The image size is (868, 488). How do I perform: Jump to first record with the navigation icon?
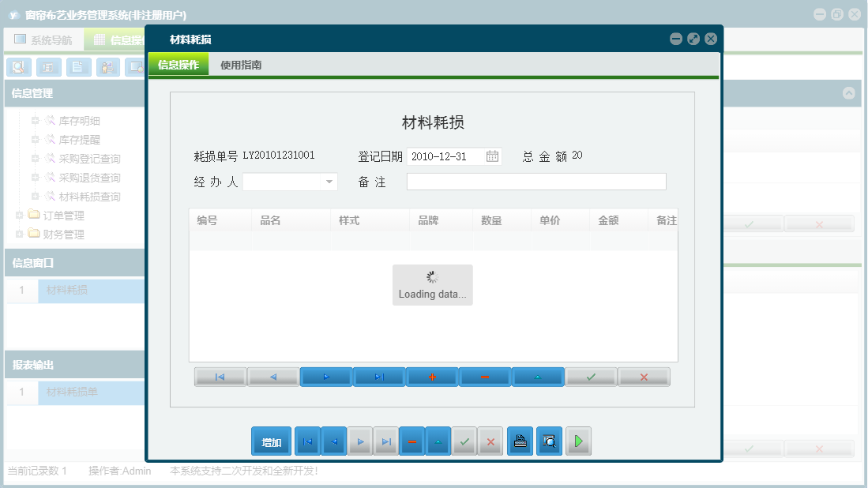(x=220, y=377)
